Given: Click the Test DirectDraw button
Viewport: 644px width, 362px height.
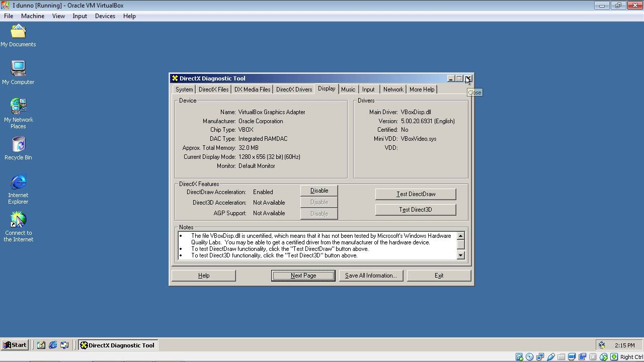Looking at the screenshot, I should 416,194.
